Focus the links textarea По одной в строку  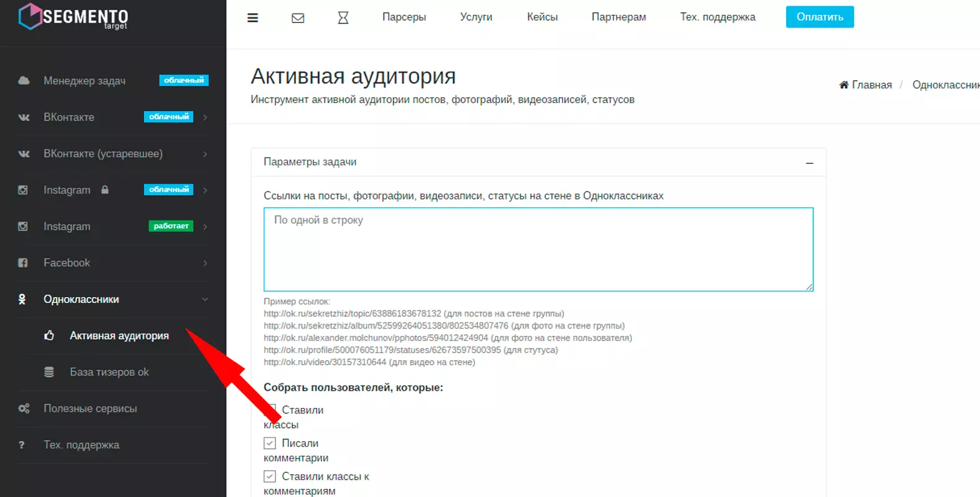point(539,249)
